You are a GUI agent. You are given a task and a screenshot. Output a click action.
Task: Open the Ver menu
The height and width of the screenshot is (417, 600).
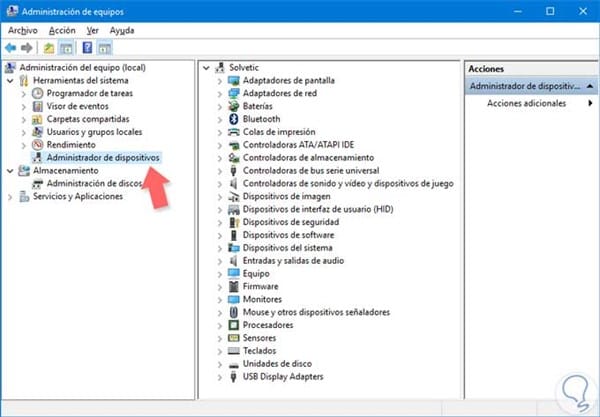tap(92, 31)
